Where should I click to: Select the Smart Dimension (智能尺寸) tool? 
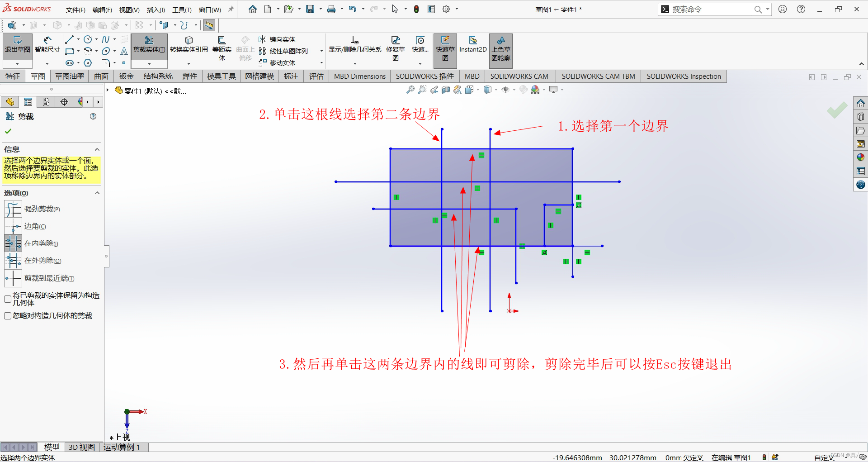47,45
